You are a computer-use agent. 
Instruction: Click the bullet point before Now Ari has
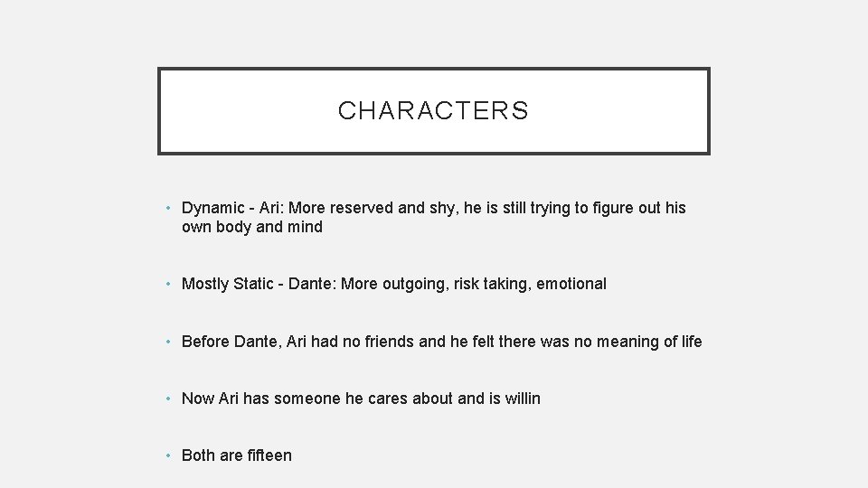click(x=168, y=399)
